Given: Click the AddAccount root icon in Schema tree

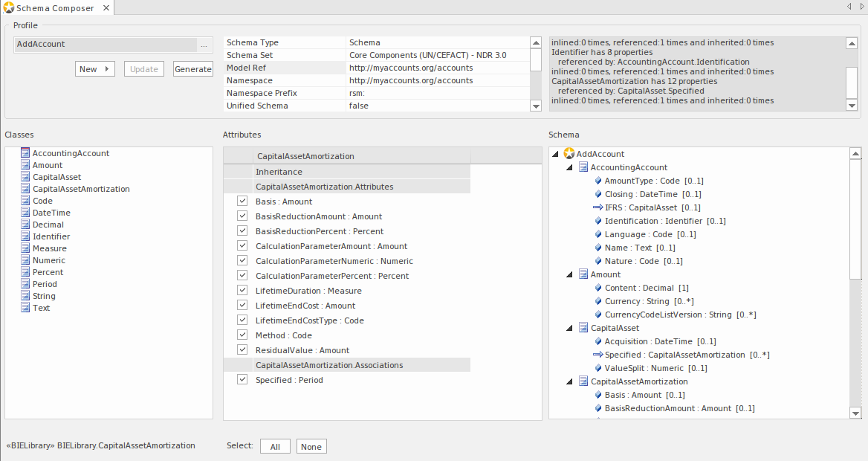Looking at the screenshot, I should [569, 153].
